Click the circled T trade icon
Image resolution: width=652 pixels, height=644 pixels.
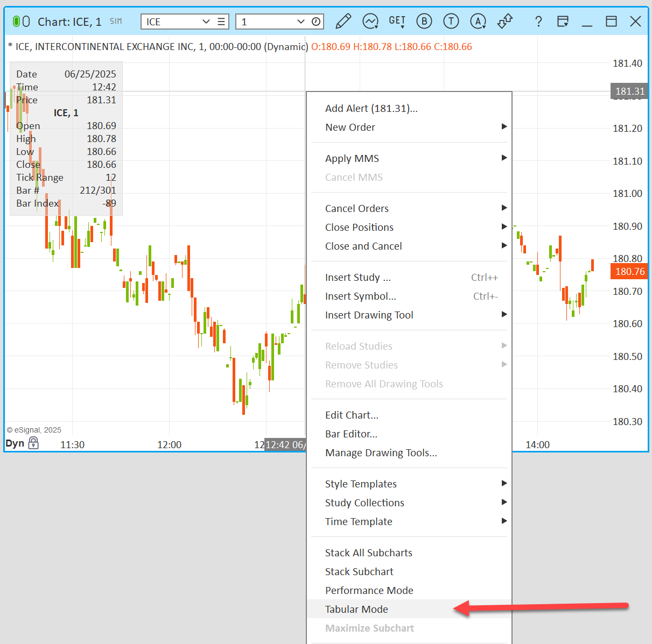coord(451,22)
